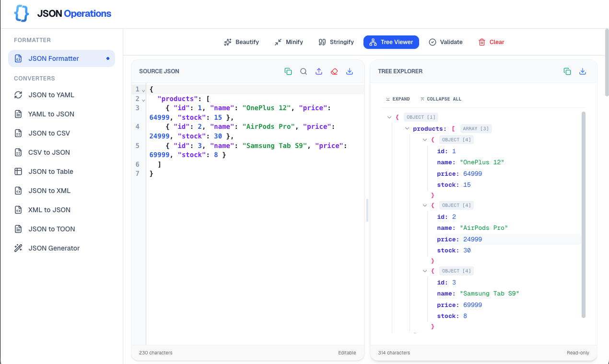Copy the source JSON using the copy icon
This screenshot has height=364, width=609.
288,71
